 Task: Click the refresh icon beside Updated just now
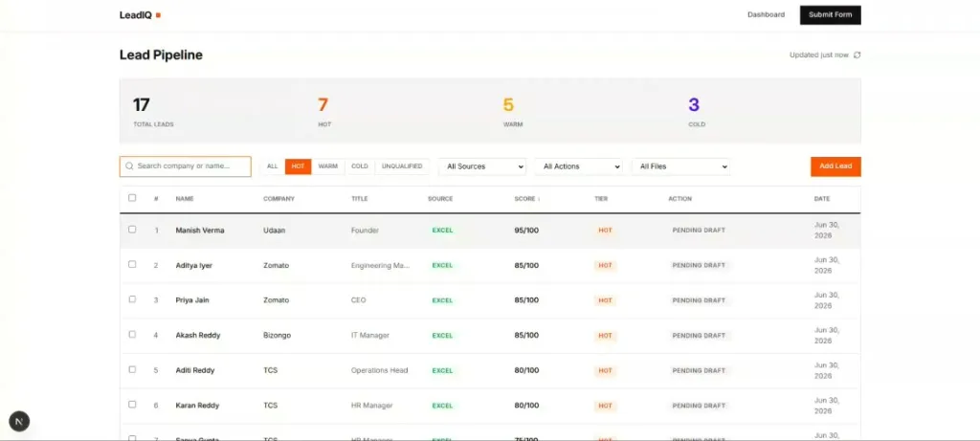coord(857,55)
